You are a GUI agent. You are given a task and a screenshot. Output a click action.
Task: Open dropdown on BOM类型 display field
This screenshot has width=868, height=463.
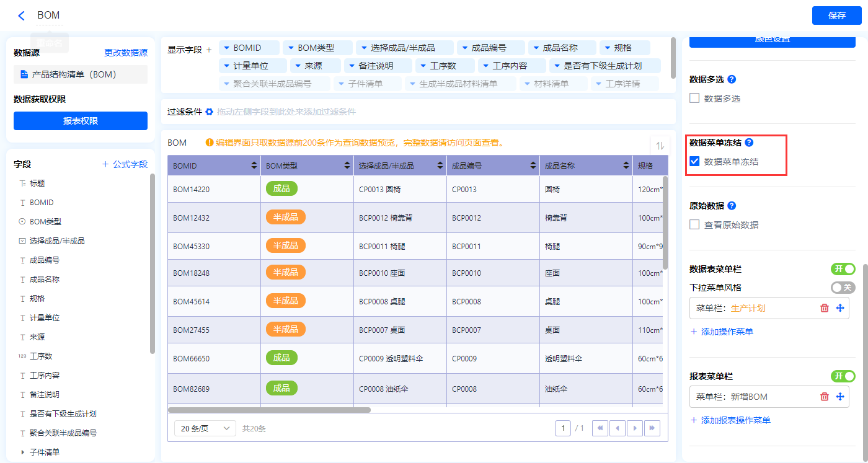(x=290, y=48)
